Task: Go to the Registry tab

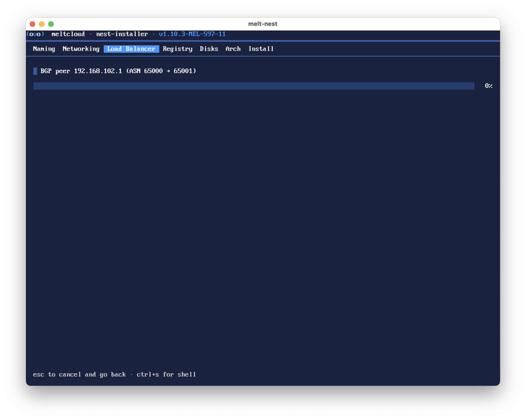Action: (178, 49)
